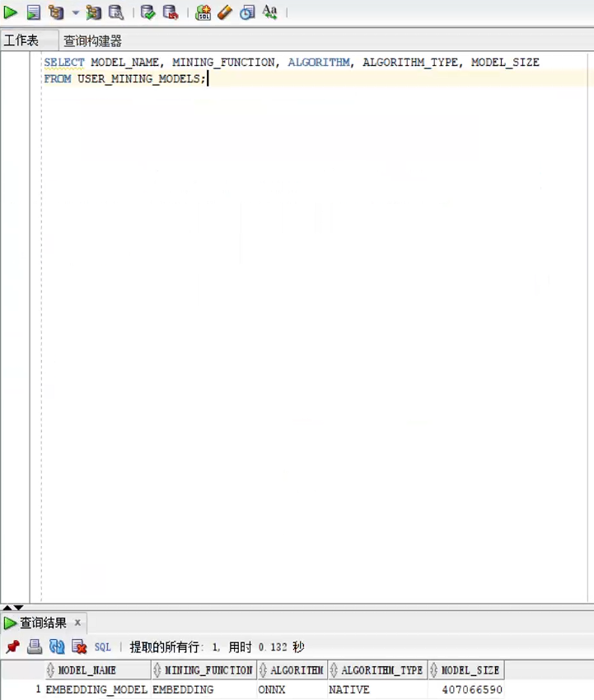Sort by MODEL_SIZE column header
The width and height of the screenshot is (594, 700).
(466, 670)
